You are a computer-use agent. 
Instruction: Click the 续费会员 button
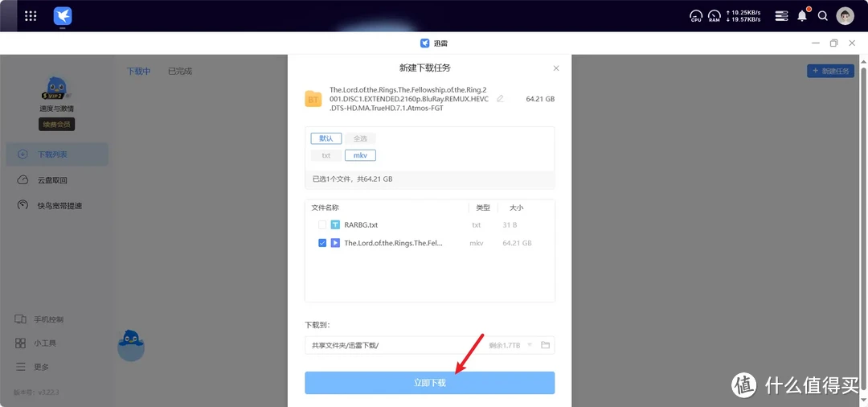point(56,125)
